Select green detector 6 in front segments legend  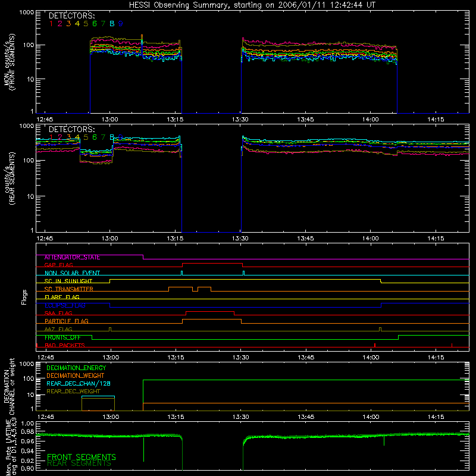click(95, 24)
